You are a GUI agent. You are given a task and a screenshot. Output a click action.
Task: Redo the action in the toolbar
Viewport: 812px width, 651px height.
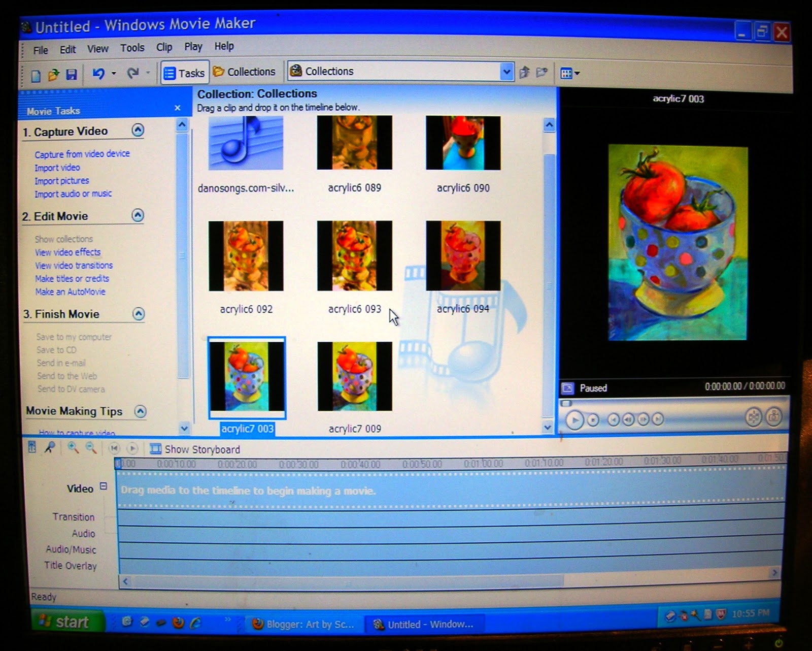(133, 74)
